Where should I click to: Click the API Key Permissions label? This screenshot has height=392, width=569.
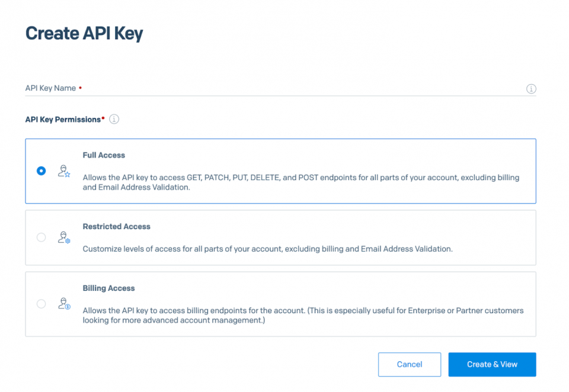click(63, 120)
